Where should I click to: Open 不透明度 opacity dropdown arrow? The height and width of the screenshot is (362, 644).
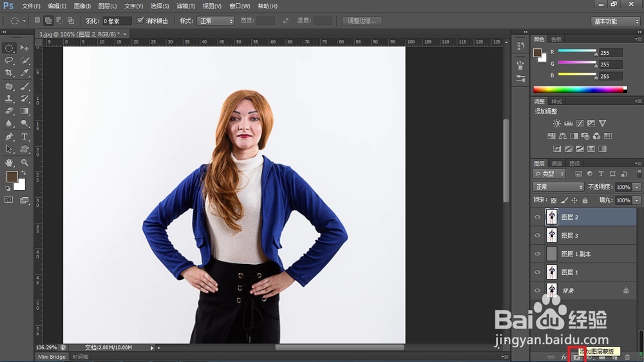637,187
